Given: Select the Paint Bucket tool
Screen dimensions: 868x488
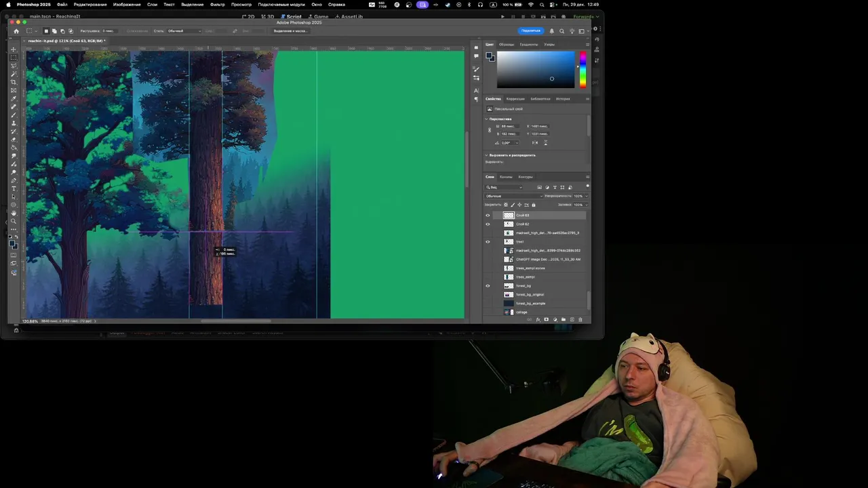Looking at the screenshot, I should coord(14,148).
